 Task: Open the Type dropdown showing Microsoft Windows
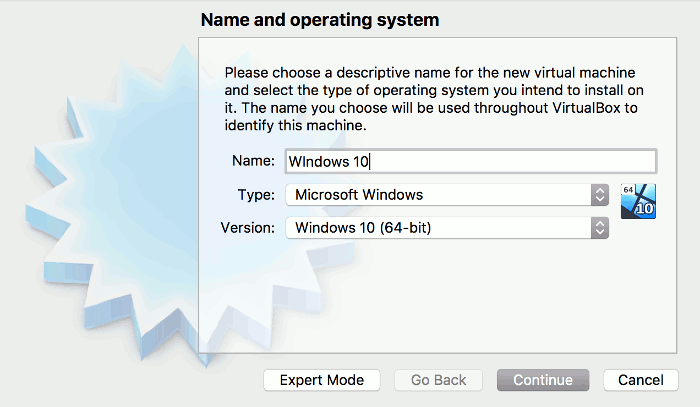447,195
